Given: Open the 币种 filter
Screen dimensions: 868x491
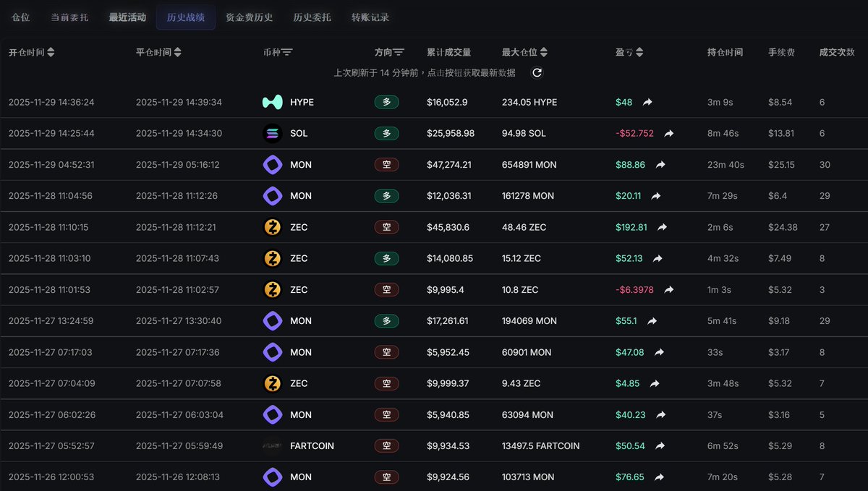Looking at the screenshot, I should pyautogui.click(x=286, y=51).
